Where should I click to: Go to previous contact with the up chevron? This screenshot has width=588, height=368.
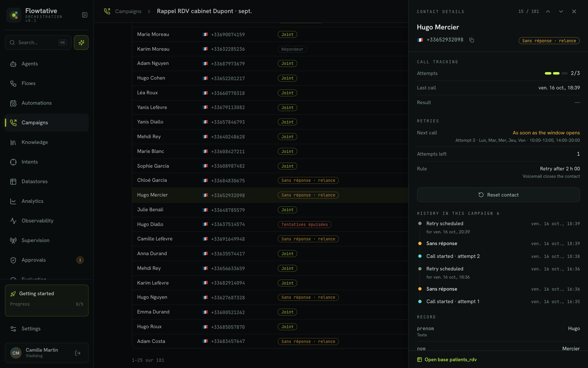548,11
